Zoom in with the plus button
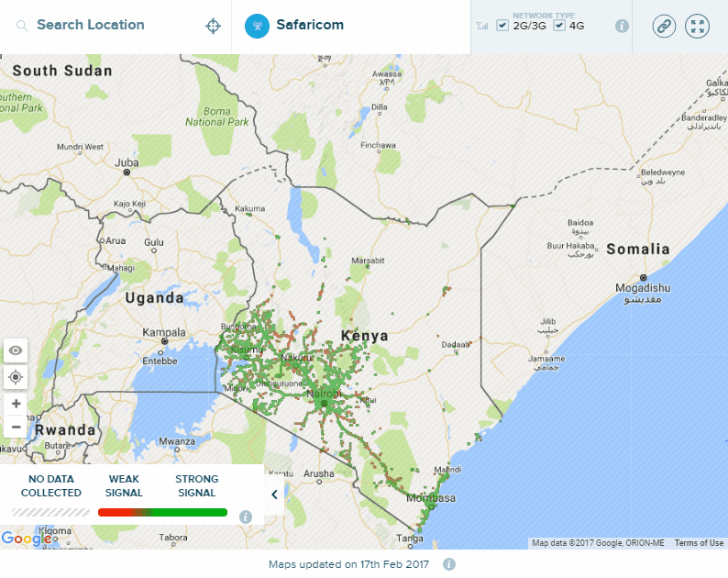 [x=16, y=404]
